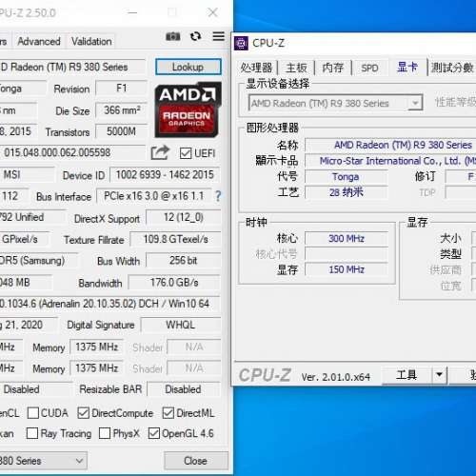Click the DirectX Support 12 (12_0) value
476x476 pixels.
184,217
